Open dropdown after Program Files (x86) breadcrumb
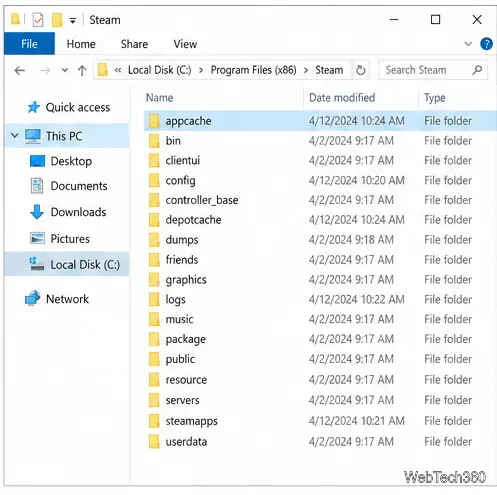The width and height of the screenshot is (497, 495). [306, 70]
